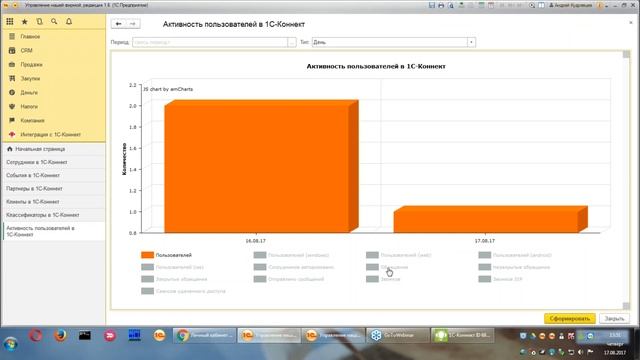Click the Период input field

pos(210,42)
